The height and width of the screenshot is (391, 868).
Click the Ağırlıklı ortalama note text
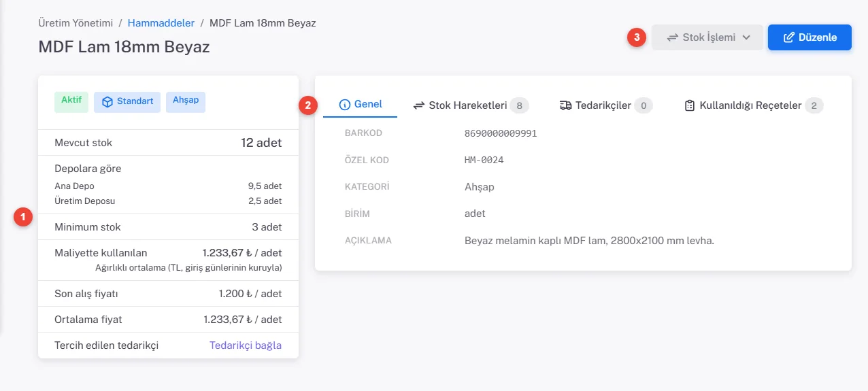[189, 267]
